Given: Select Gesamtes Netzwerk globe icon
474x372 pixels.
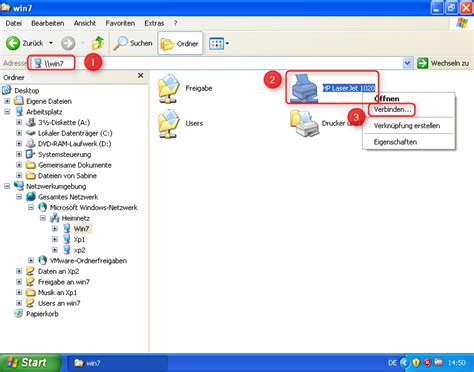Looking at the screenshot, I should tap(31, 197).
